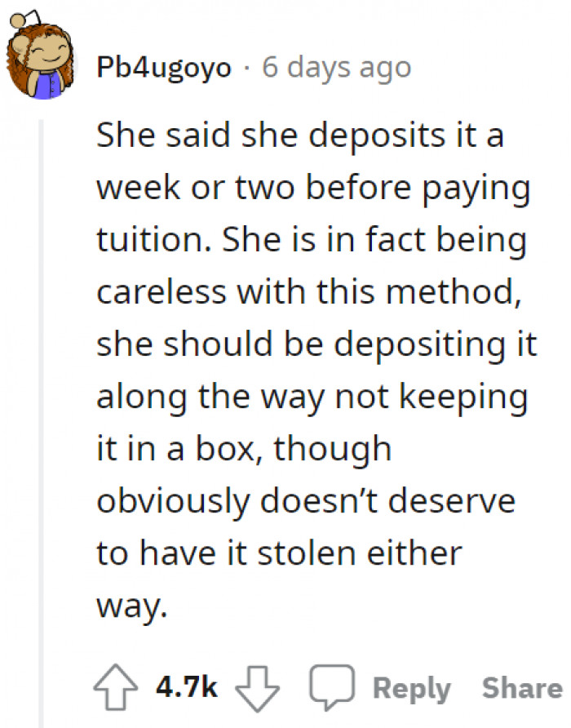This screenshot has height=728, width=571.
Task: Click the vertical thread bar on the left
Action: 42,367
